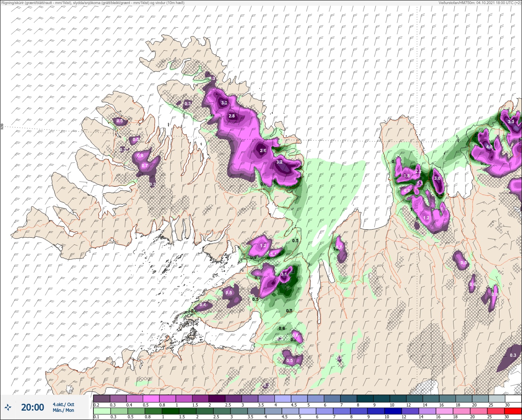Select the dark purple 2 snow legend swatch
The image size is (522, 420).
click(217, 398)
